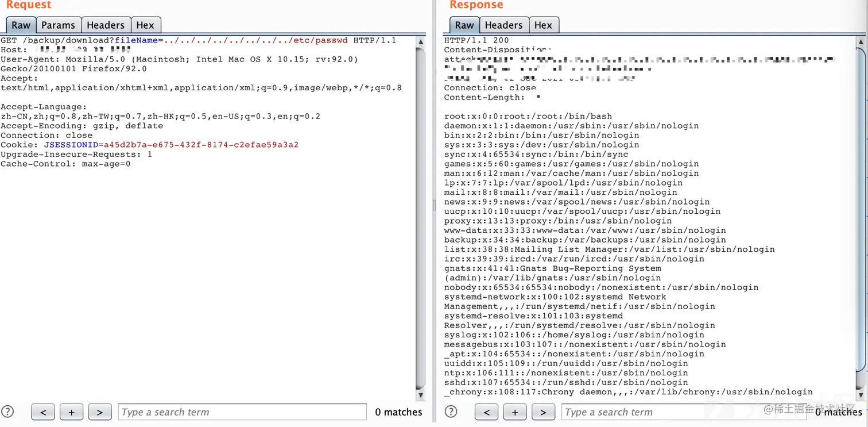
Task: Go to previous match in Response panel
Action: tap(486, 412)
